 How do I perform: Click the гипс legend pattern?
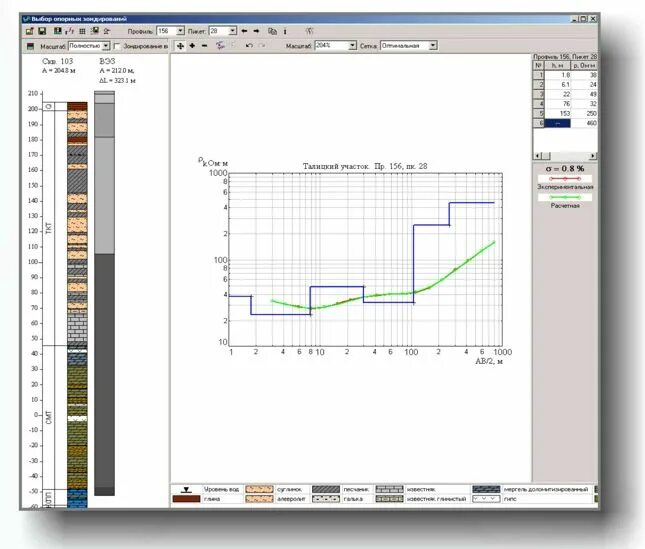coord(486,499)
